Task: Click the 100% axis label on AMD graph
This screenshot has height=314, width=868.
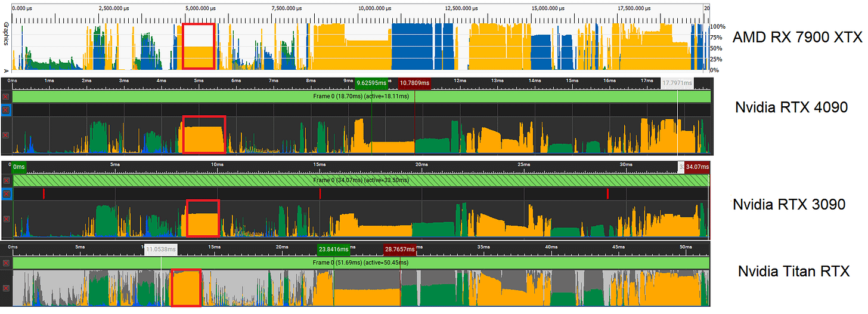Action: (x=717, y=27)
